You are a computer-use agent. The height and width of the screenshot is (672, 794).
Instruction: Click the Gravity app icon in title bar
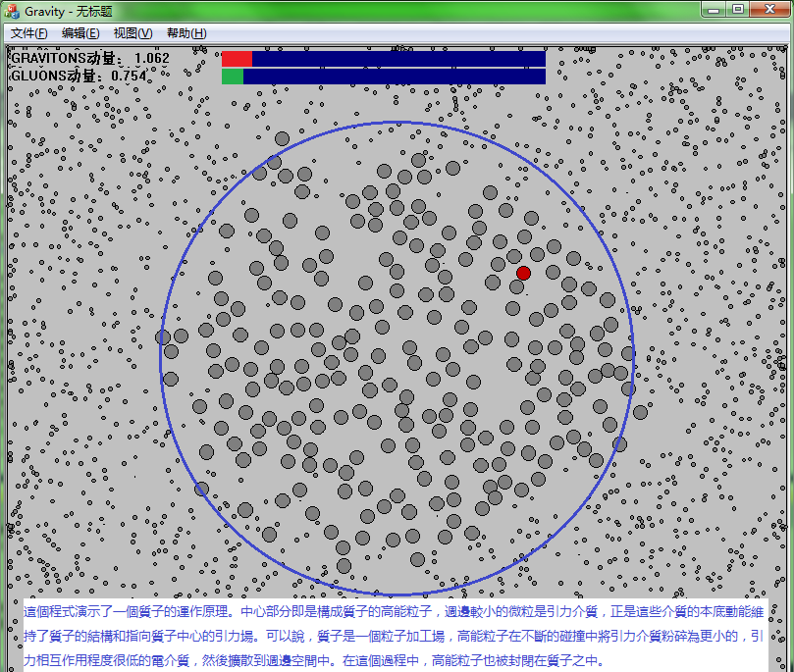click(11, 11)
